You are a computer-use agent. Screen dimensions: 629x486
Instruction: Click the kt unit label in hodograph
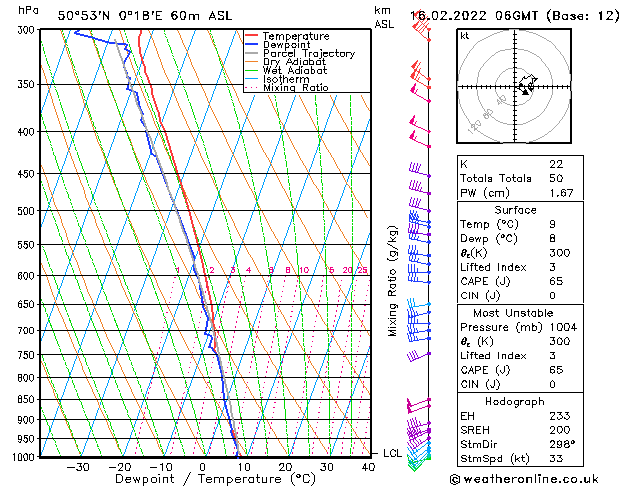[x=465, y=36]
